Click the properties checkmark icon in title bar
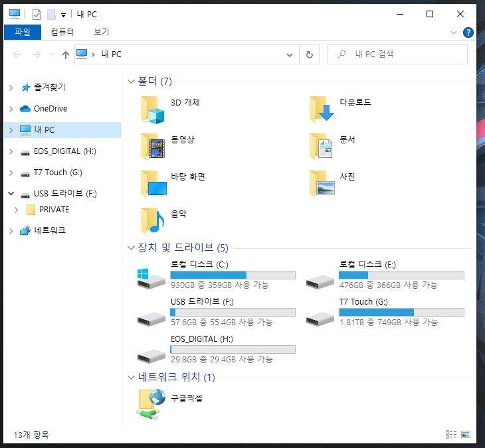Image resolution: width=485 pixels, height=448 pixels. coord(37,14)
